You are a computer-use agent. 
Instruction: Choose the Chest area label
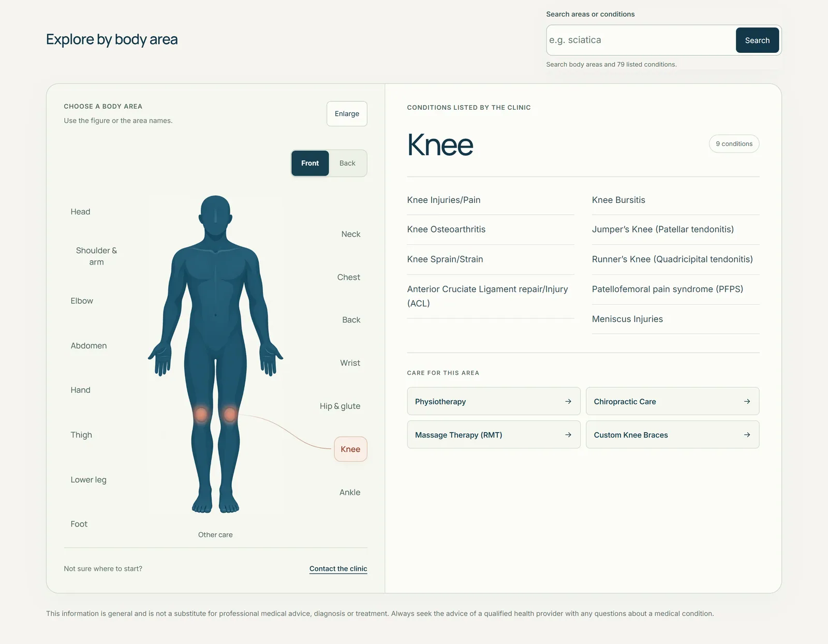click(348, 277)
